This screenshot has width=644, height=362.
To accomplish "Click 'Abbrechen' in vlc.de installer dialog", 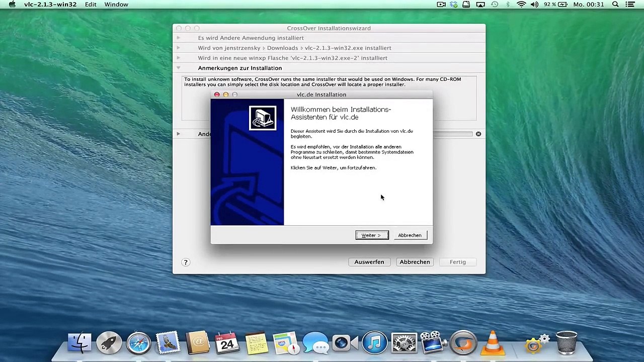I will 410,235.
